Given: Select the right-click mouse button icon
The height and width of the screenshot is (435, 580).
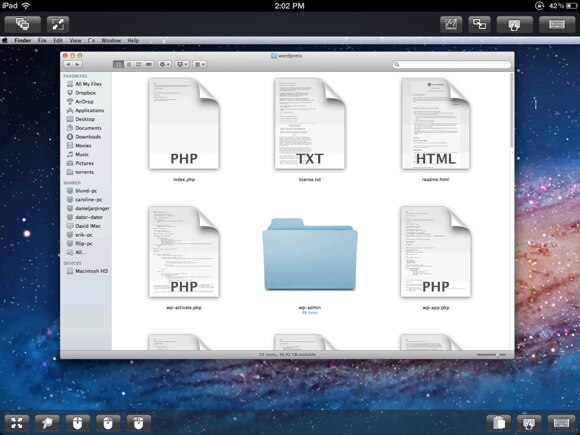Looking at the screenshot, I should click(x=139, y=422).
